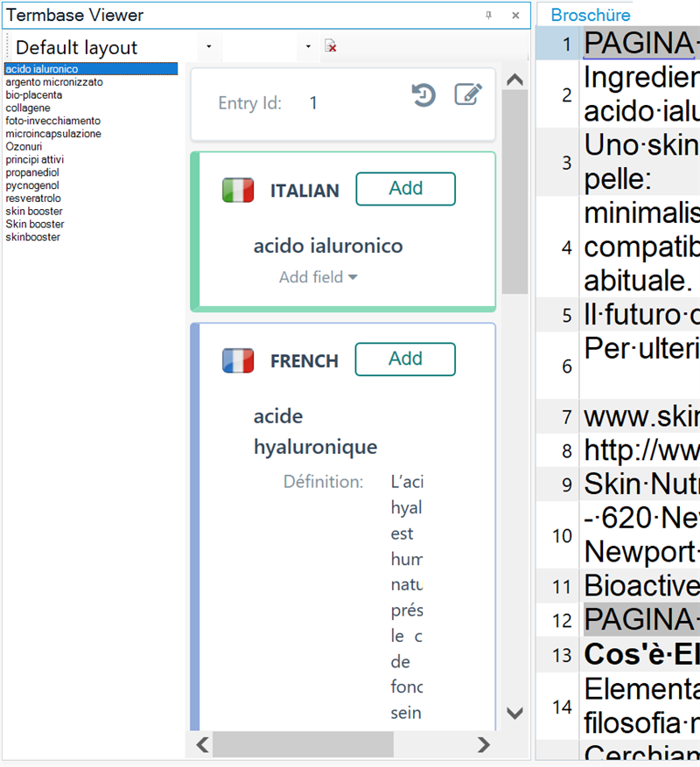Click the red X document filter icon
700x767 pixels.
331,46
